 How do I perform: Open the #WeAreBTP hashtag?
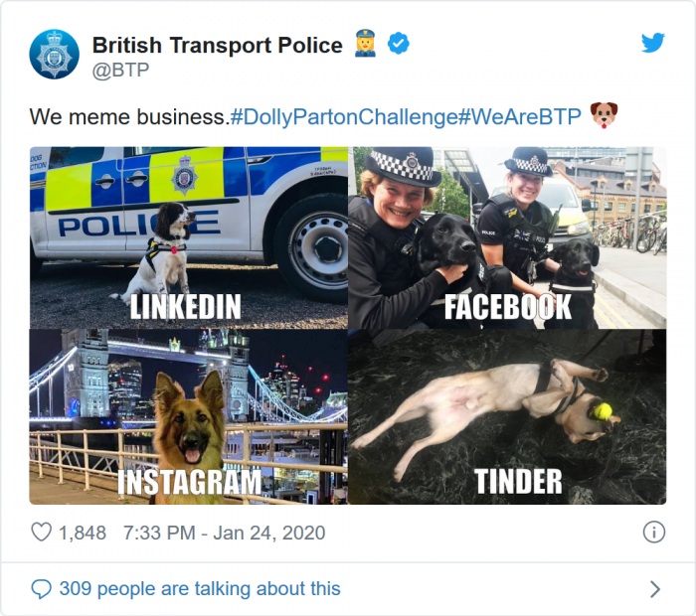[x=520, y=116]
